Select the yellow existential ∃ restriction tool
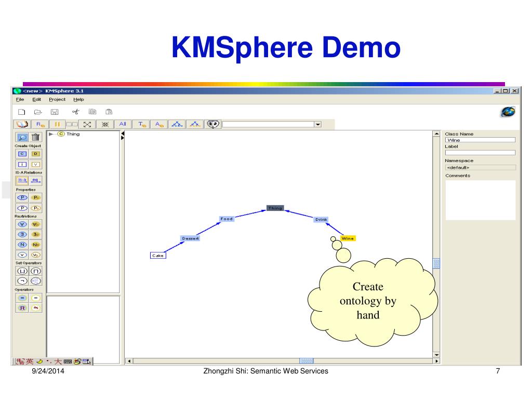The height and width of the screenshot is (399, 532). tap(36, 234)
